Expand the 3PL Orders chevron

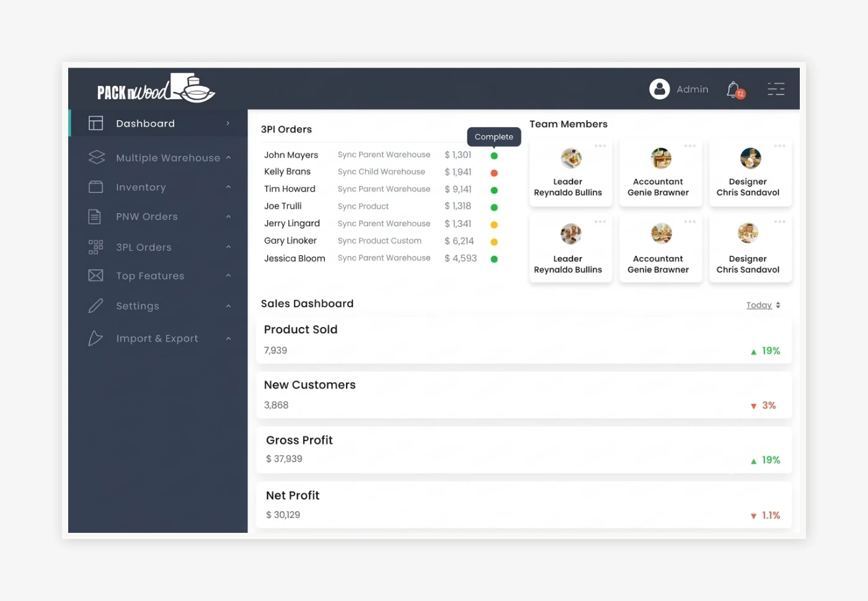(228, 247)
